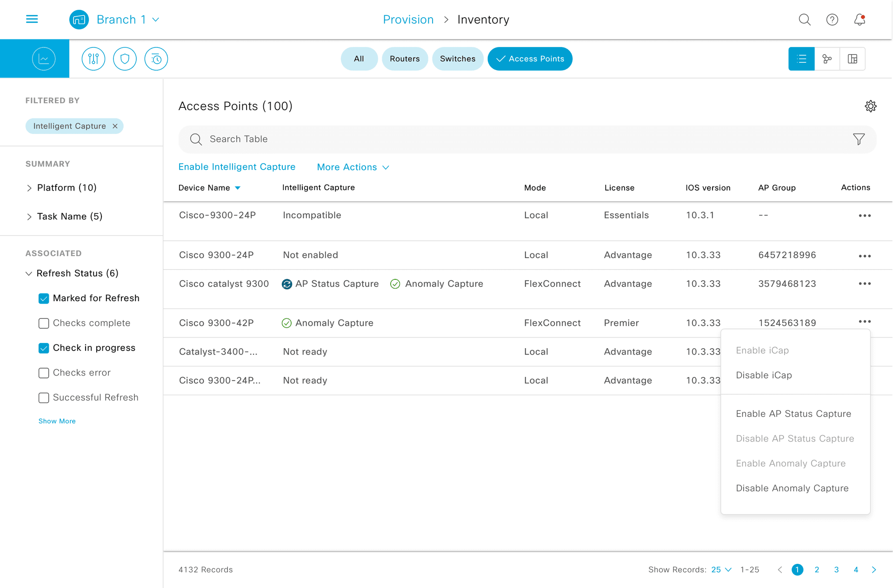
Task: Select the Switches tab
Action: (458, 59)
